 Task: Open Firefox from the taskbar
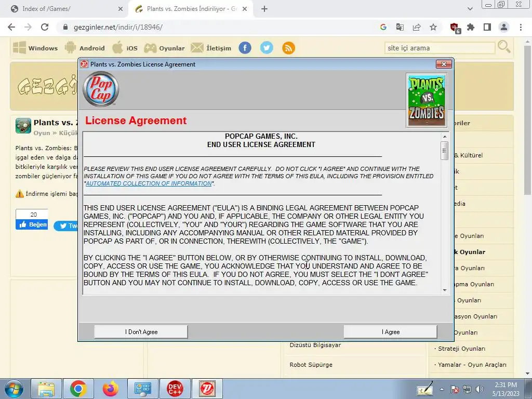pyautogui.click(x=110, y=389)
